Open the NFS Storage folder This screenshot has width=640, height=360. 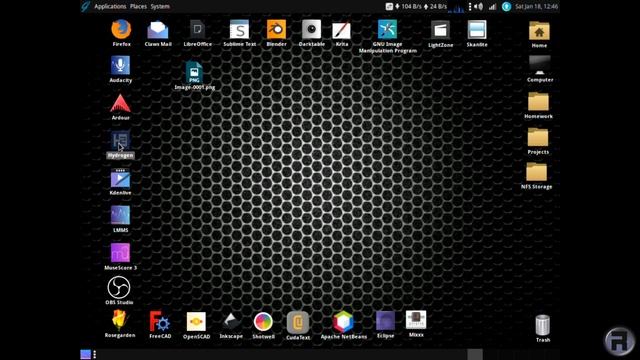pyautogui.click(x=536, y=172)
